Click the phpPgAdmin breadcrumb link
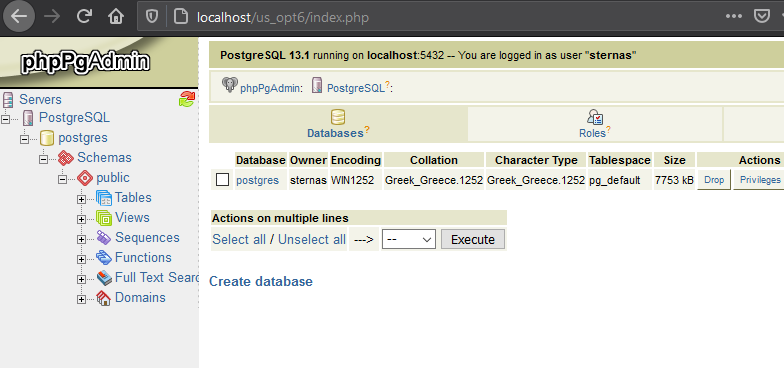The width and height of the screenshot is (784, 368). [x=270, y=88]
